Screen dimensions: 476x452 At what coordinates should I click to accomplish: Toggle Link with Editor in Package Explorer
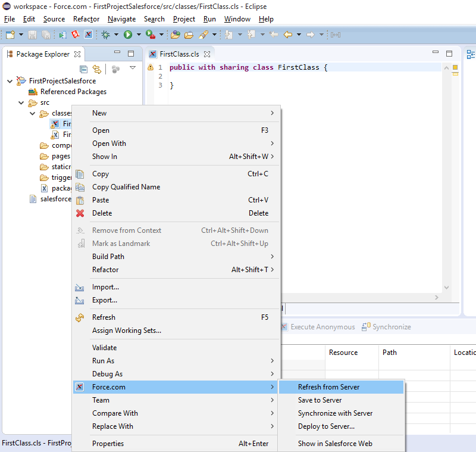(97, 69)
